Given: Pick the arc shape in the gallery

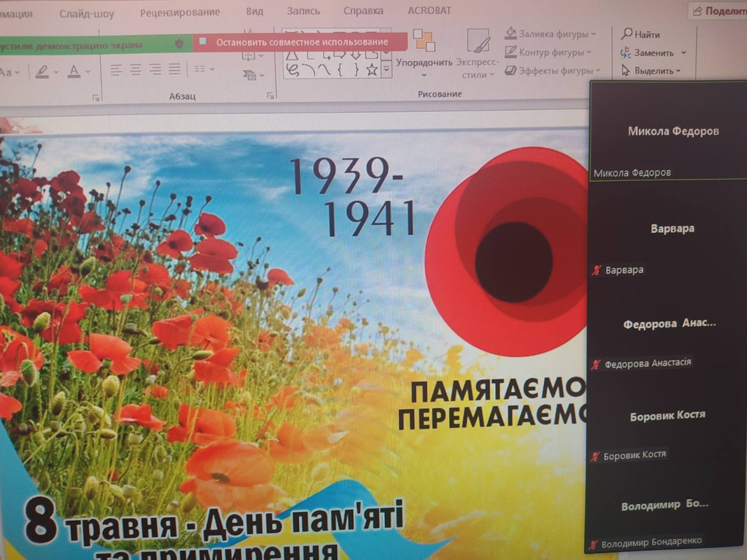Looking at the screenshot, I should tap(308, 71).
